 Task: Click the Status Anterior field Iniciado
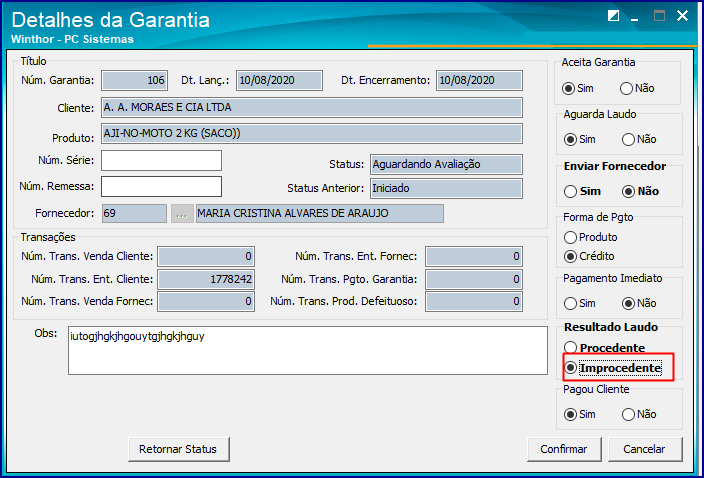point(446,189)
